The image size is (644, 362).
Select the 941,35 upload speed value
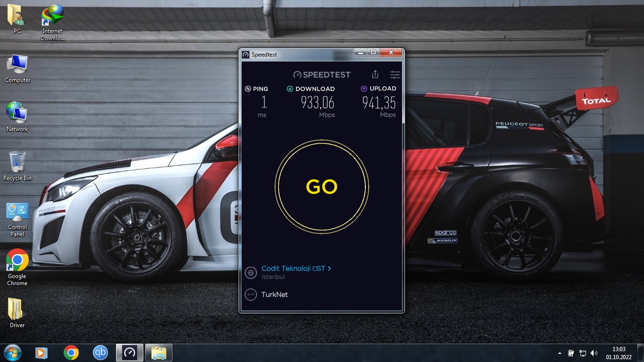[379, 102]
